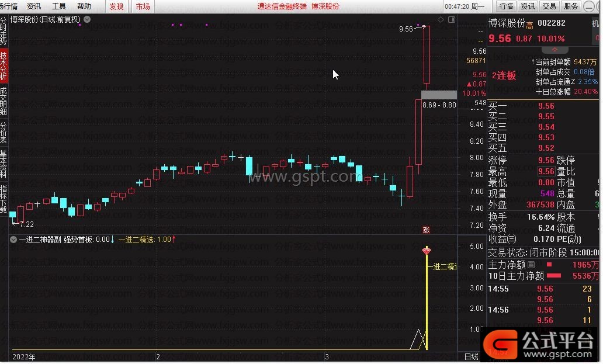Open the 资讯 menu in menu bar

pyautogui.click(x=34, y=6)
